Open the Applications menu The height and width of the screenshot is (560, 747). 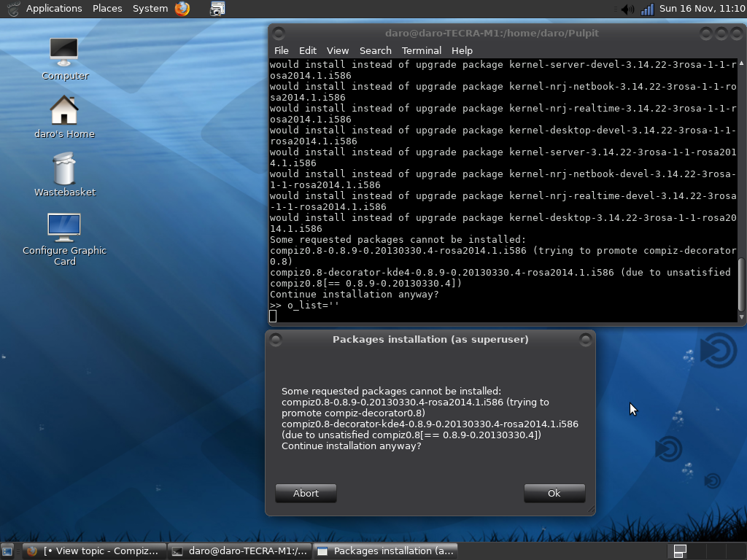(x=53, y=9)
